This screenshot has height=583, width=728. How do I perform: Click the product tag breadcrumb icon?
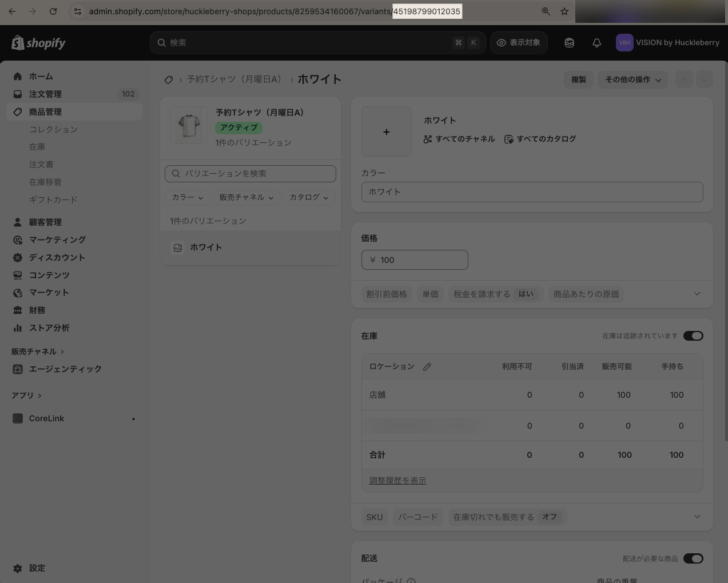pos(169,79)
